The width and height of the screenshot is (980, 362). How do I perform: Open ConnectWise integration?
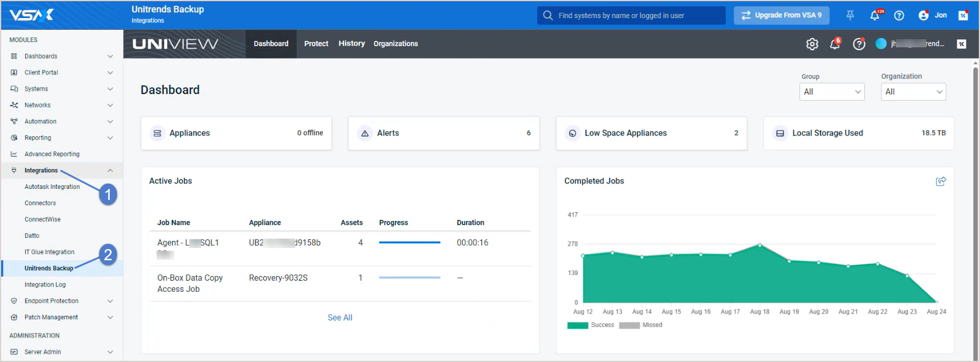43,220
